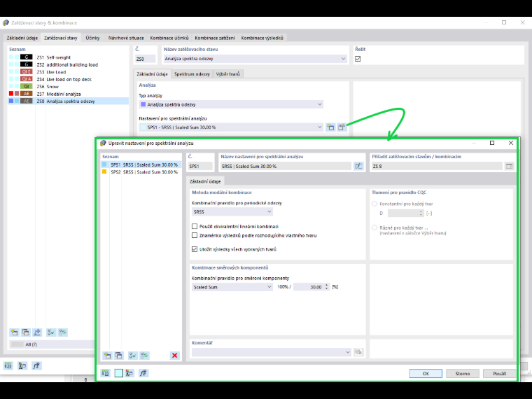
Task: Click the damping D value stepper
Action: tap(421, 213)
